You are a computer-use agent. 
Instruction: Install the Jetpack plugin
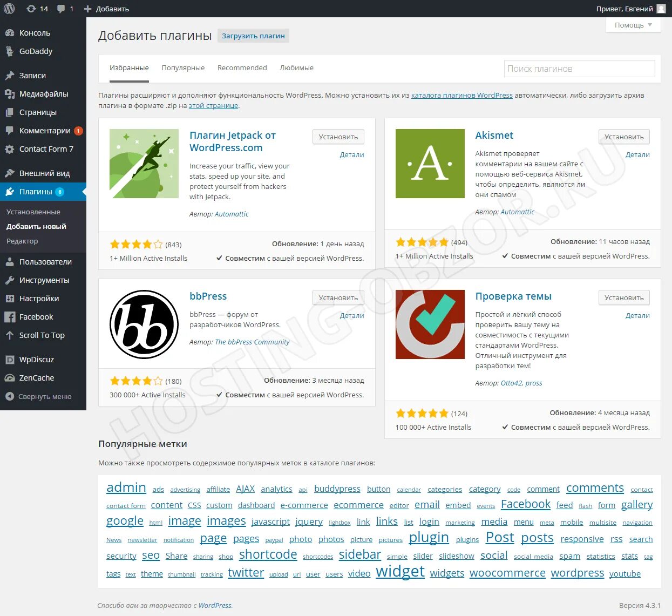338,137
